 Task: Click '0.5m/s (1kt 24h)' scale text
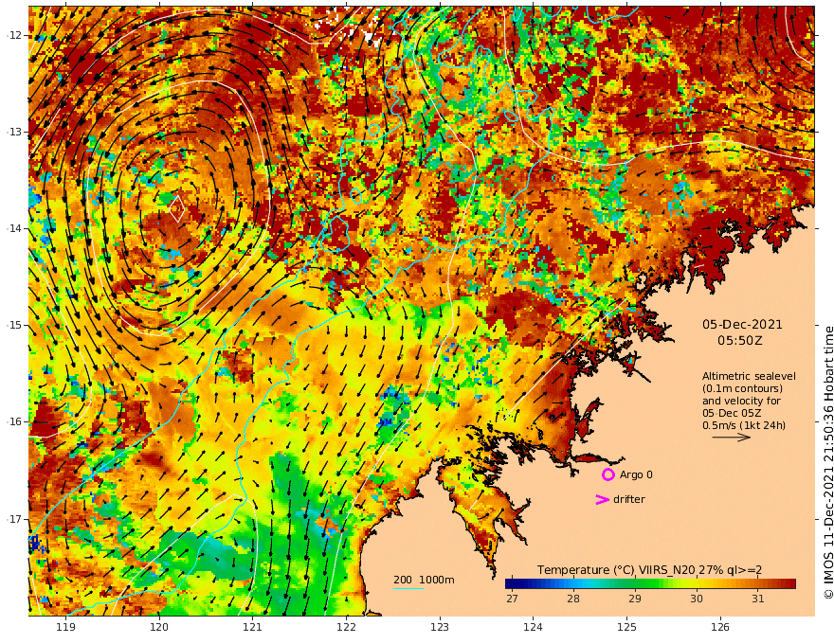pyautogui.click(x=744, y=425)
